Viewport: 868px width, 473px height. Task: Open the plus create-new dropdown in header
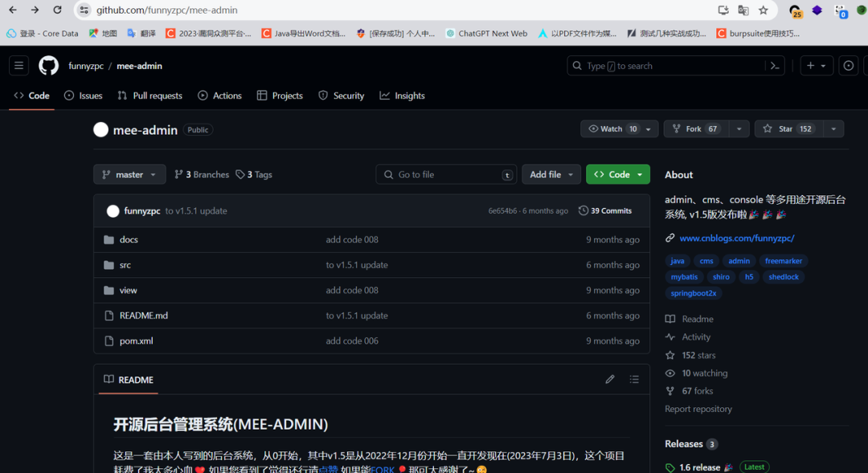817,66
